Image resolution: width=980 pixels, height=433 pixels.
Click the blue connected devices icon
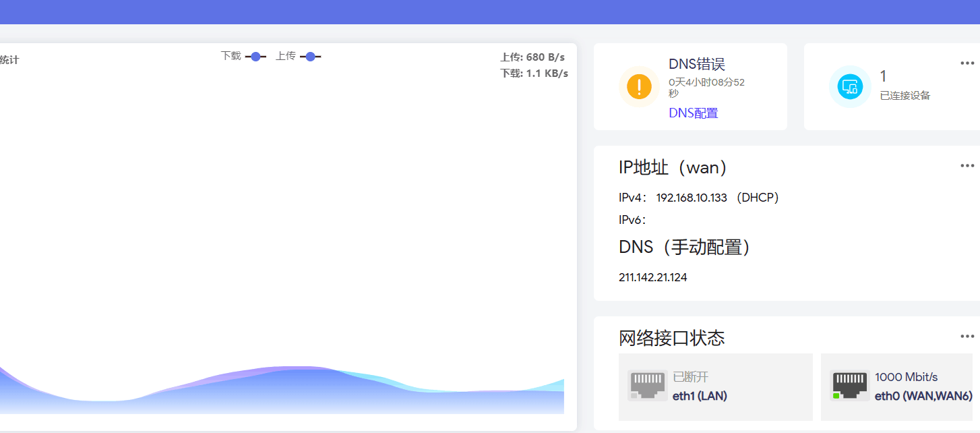point(849,87)
